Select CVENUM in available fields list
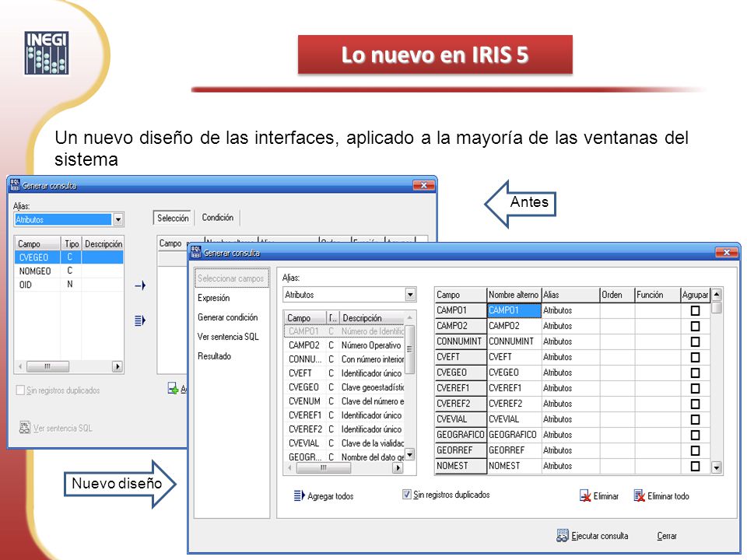Screen dimensions: 747x560 345,401
